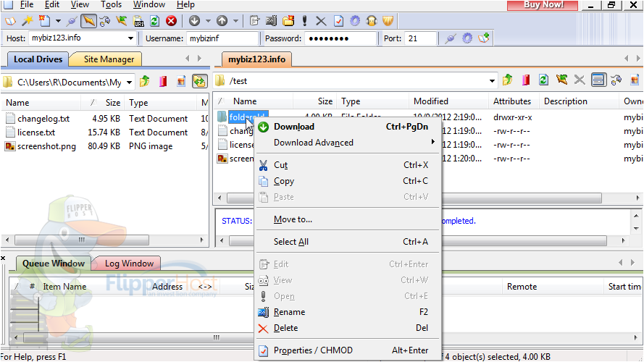644x362 pixels.
Task: Click the Execute exclamation toolbar icon
Action: click(305, 20)
